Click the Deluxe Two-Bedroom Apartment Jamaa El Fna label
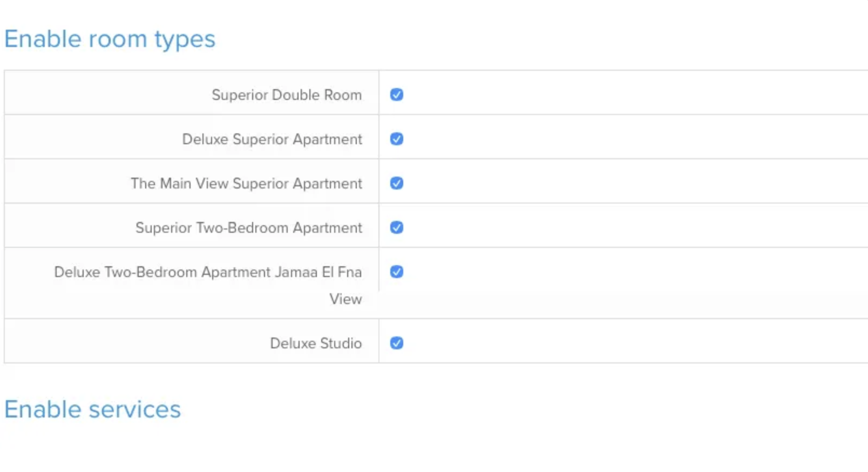 click(x=208, y=272)
